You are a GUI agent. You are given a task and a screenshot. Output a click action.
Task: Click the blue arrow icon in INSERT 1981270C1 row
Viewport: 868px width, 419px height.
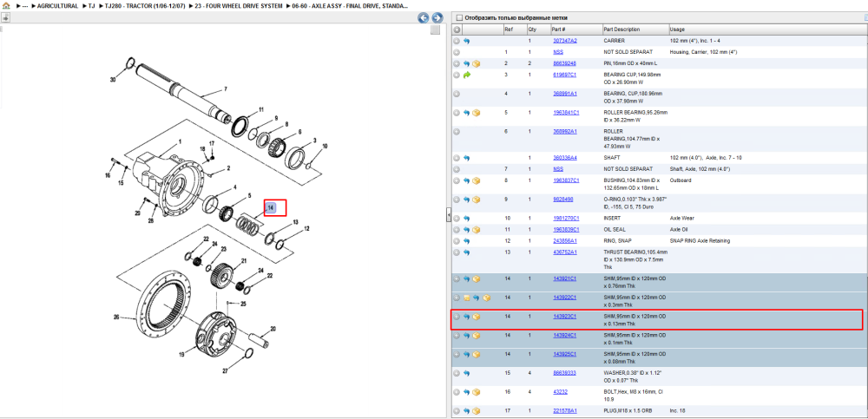click(x=467, y=218)
